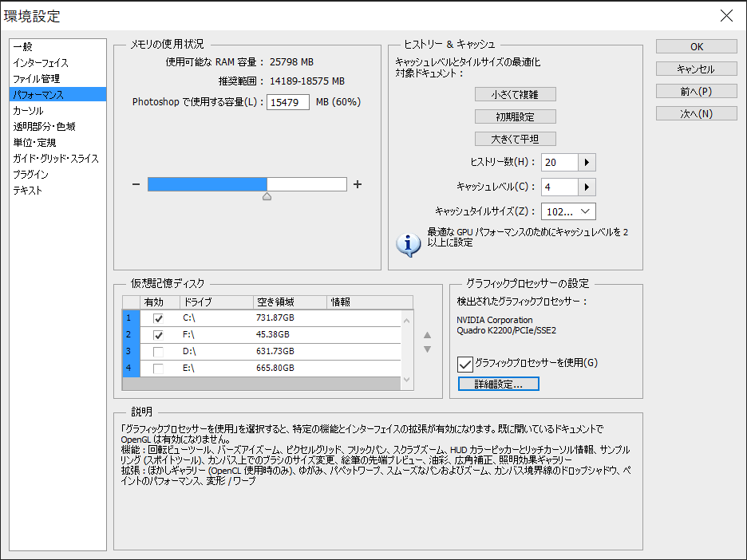Click the Photoshop memory amount input field
747x560 pixels.
point(288,102)
